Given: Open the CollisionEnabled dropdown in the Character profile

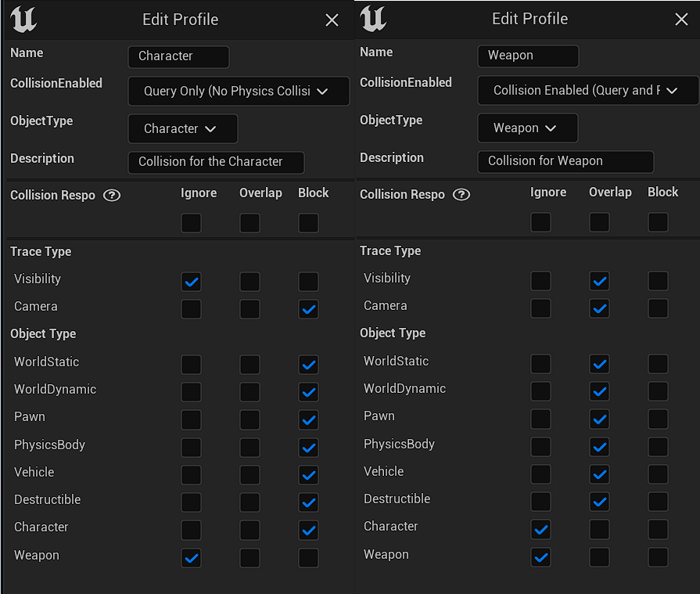Looking at the screenshot, I should point(239,91).
